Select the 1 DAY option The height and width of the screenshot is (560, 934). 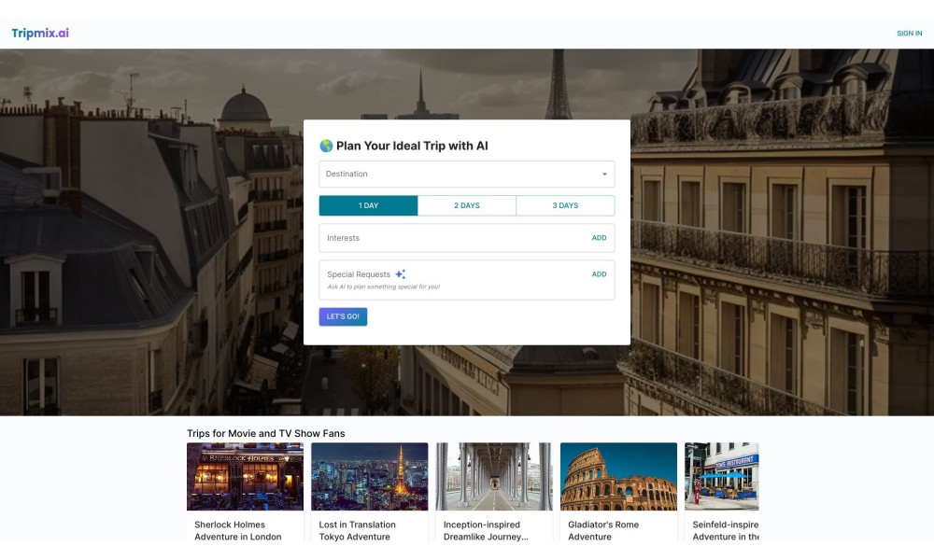tap(368, 205)
